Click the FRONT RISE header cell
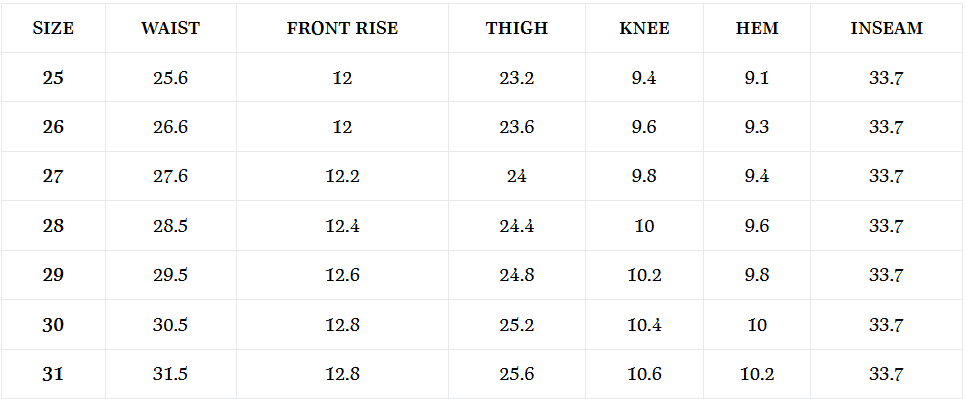 click(x=342, y=28)
